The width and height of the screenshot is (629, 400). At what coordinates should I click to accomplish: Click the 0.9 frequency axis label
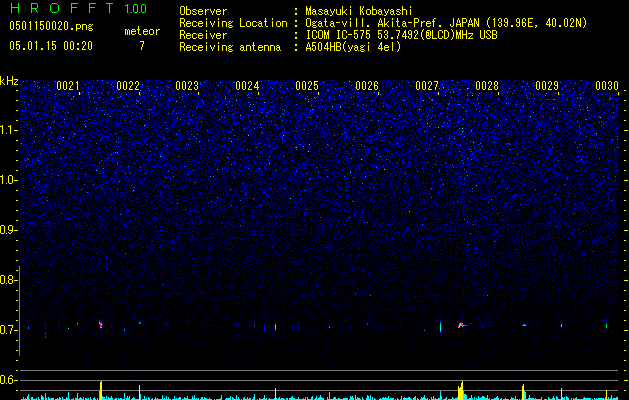tap(7, 230)
